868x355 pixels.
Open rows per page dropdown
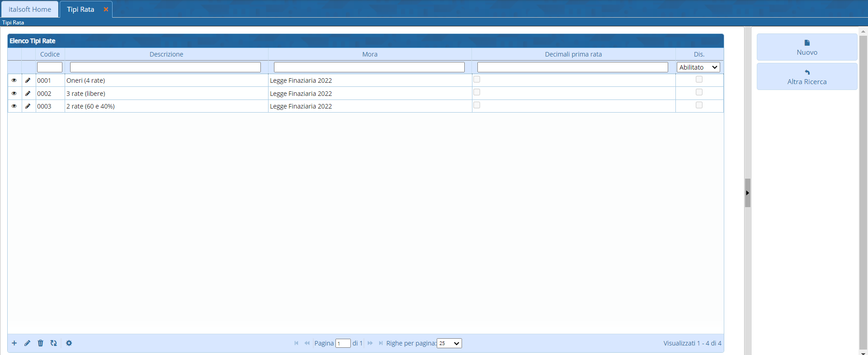point(449,344)
